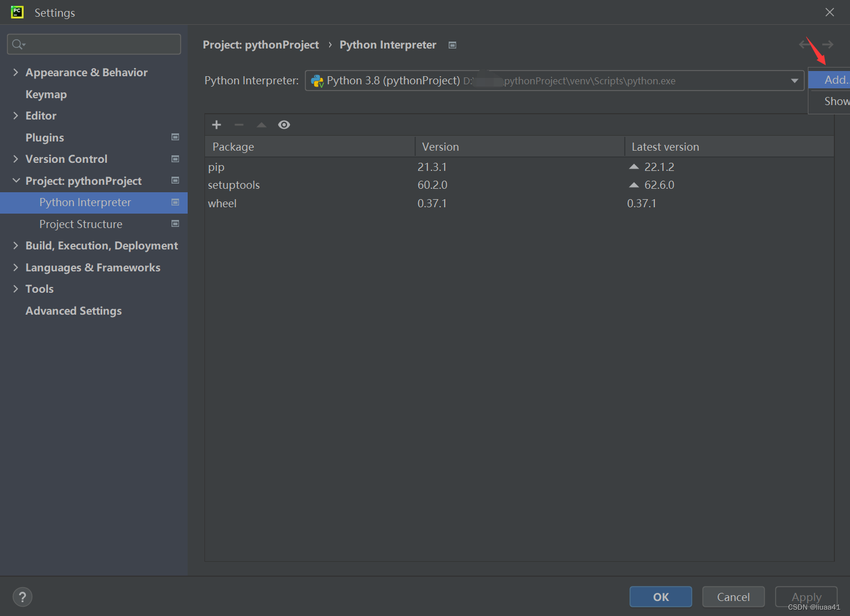Open Plugins settings page
The image size is (850, 616).
(44, 137)
